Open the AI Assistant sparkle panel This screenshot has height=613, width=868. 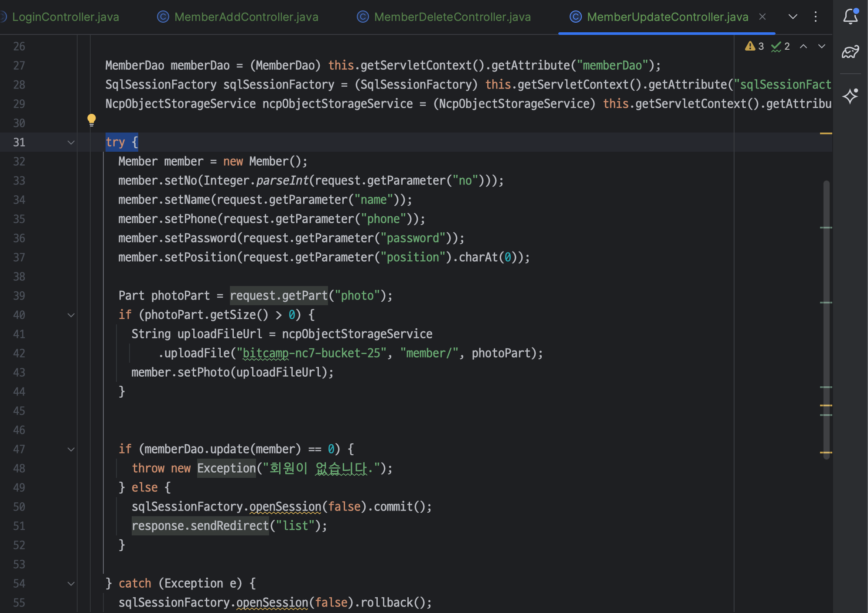coord(850,95)
